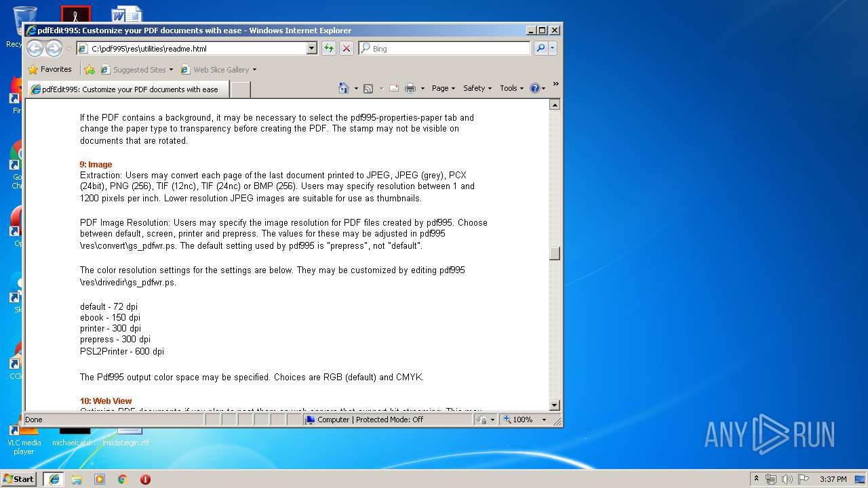Expand Home button dropdown arrow
The image size is (868, 488).
point(356,88)
